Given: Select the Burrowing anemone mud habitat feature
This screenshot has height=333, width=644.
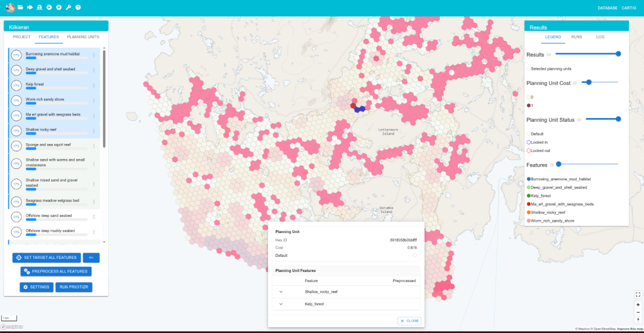Looking at the screenshot, I should pos(50,55).
